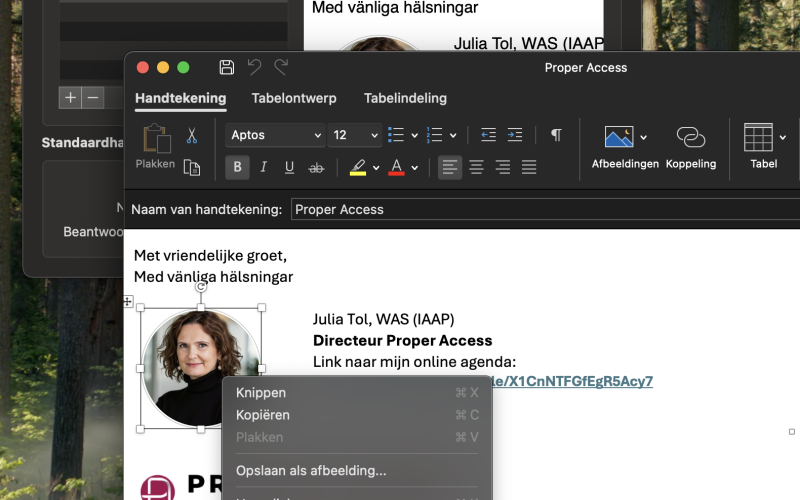Close the Proper Access signature window
800x500 pixels.
click(143, 67)
